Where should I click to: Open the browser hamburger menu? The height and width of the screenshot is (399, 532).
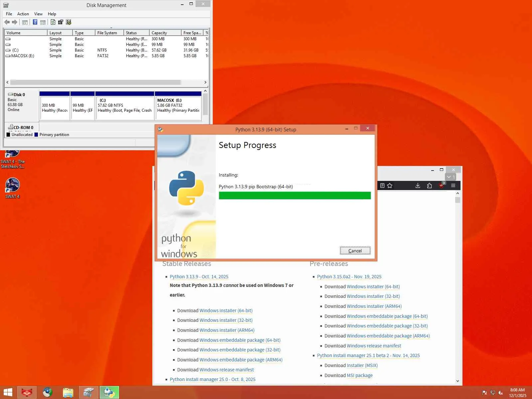pyautogui.click(x=453, y=186)
